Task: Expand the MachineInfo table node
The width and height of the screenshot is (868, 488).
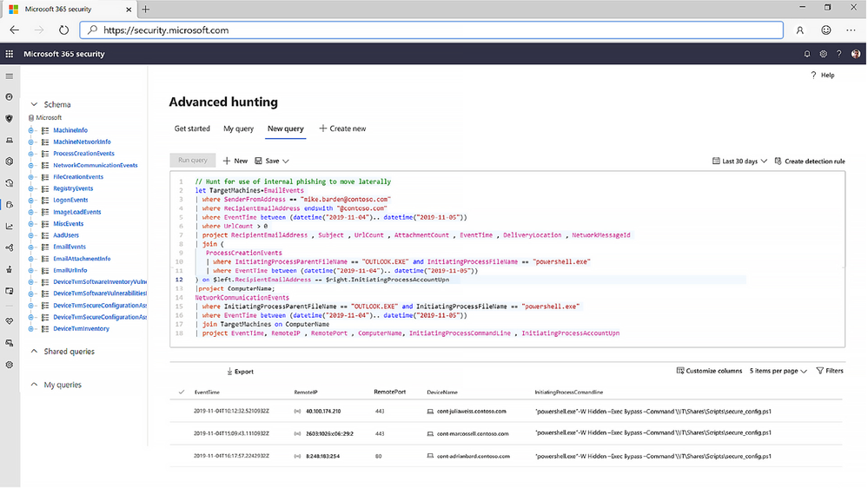Action: click(x=31, y=130)
